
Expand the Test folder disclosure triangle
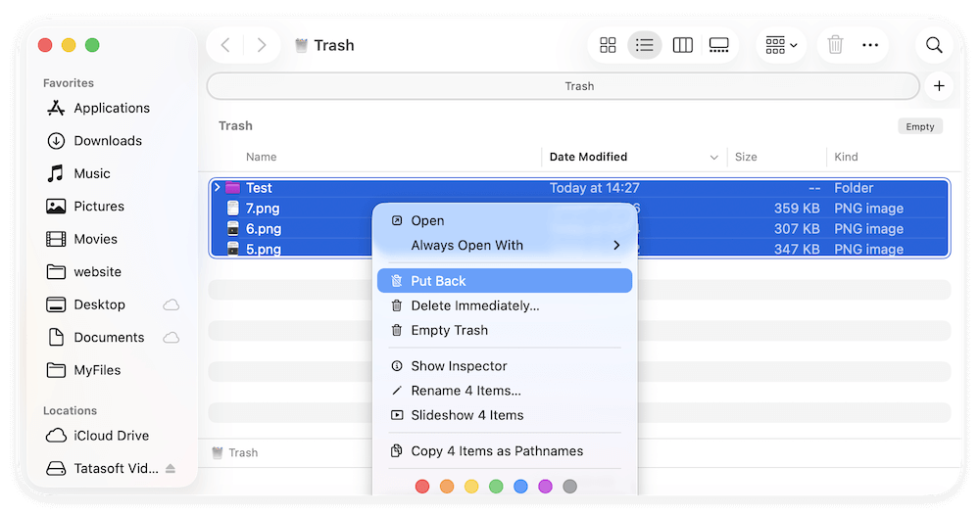coord(218,188)
